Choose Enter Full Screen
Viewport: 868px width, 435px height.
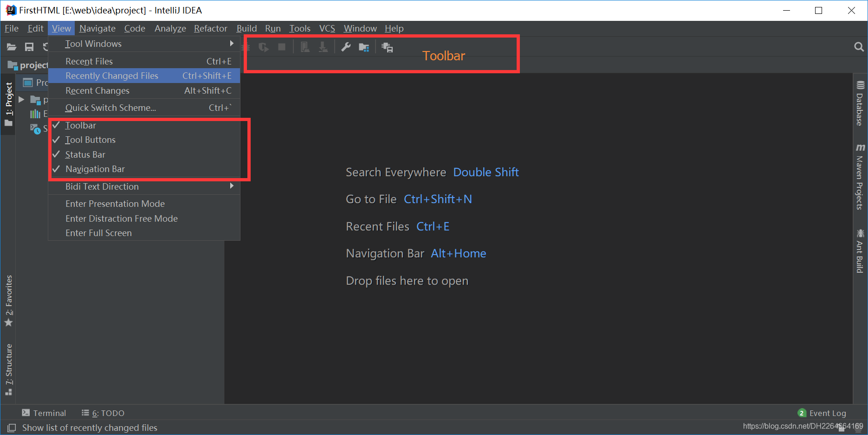144,233
